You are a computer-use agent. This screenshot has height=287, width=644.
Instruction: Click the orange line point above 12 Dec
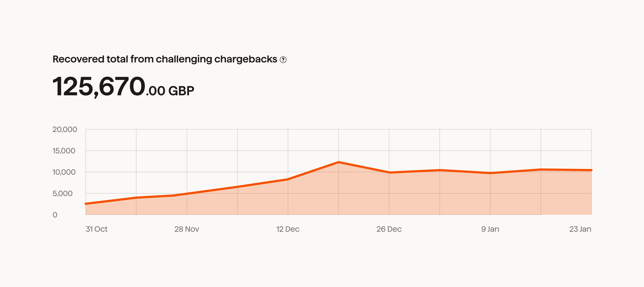pyautogui.click(x=288, y=179)
